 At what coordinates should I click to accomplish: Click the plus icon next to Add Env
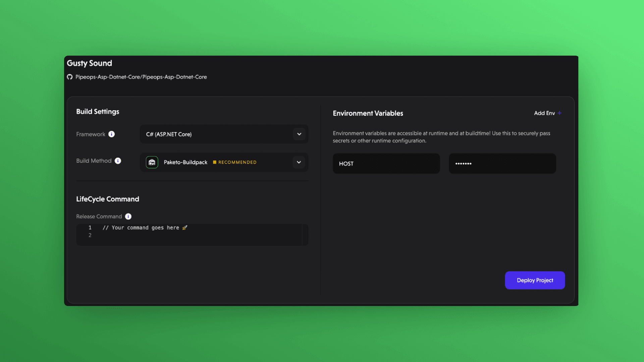tap(559, 113)
